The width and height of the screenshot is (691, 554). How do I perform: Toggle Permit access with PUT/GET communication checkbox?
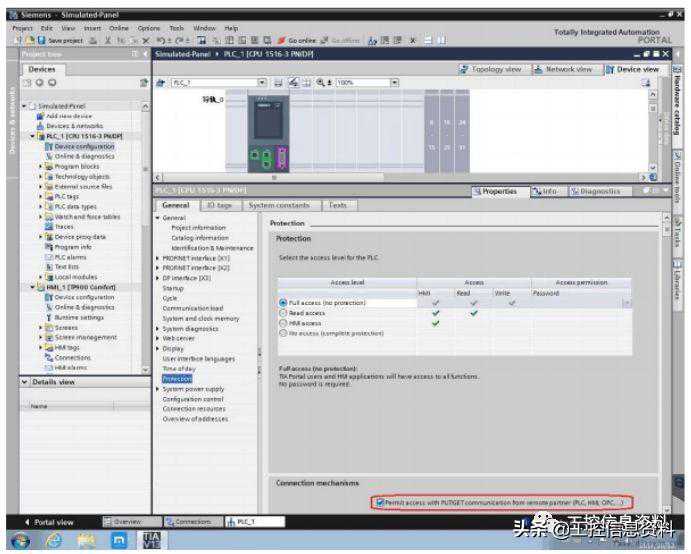[379, 502]
